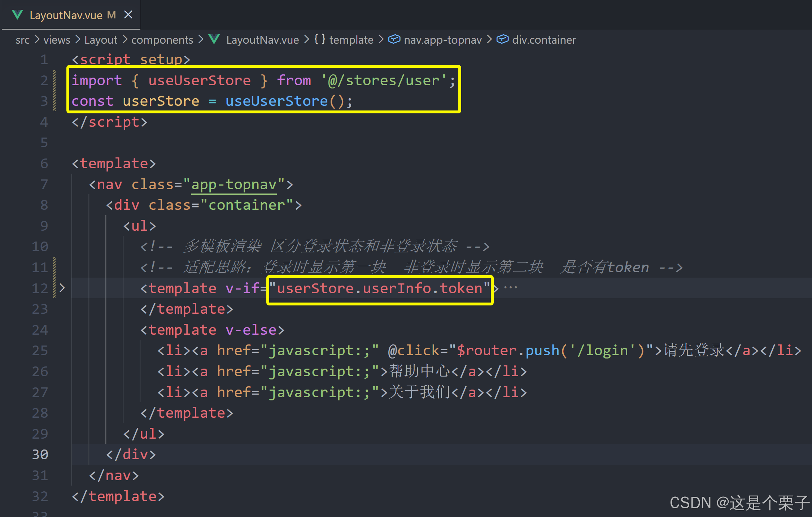Click nav.app-topnav cube icon in breadcrumb
812x517 pixels.
tap(394, 39)
